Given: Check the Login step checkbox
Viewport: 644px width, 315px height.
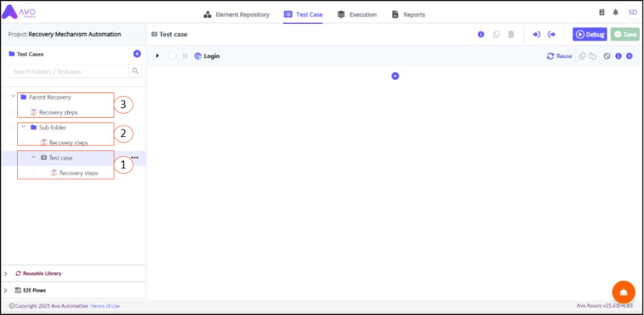Looking at the screenshot, I should point(173,56).
